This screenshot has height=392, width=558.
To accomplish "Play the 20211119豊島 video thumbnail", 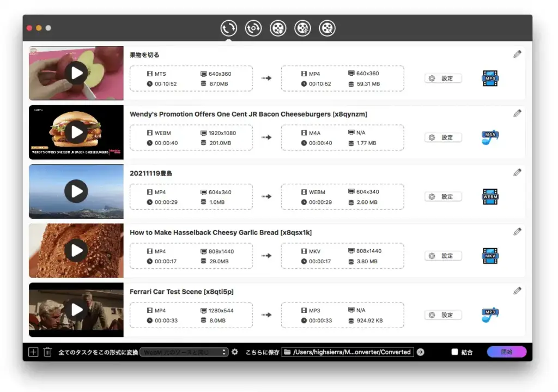I will pos(76,191).
